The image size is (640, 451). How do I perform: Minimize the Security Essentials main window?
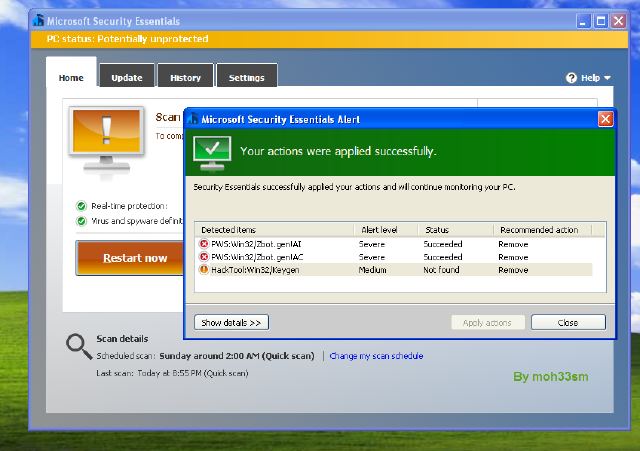(x=583, y=21)
